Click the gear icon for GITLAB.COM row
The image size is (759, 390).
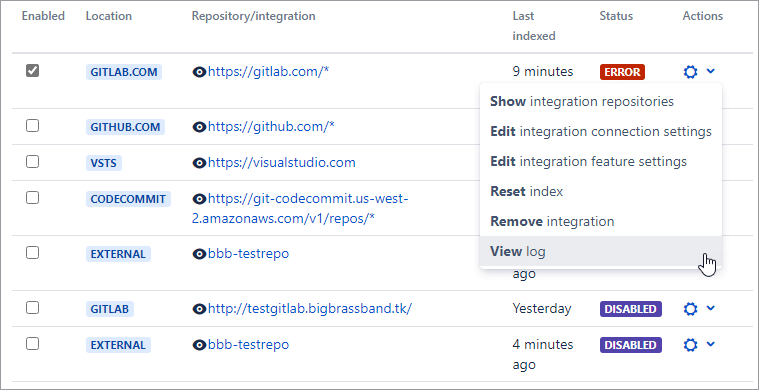click(690, 72)
